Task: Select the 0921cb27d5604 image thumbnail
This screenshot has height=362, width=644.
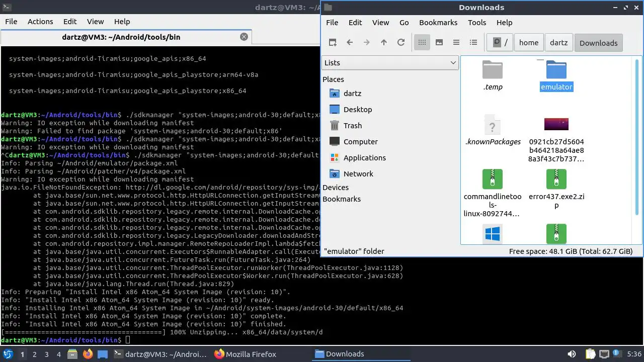Action: (556, 124)
